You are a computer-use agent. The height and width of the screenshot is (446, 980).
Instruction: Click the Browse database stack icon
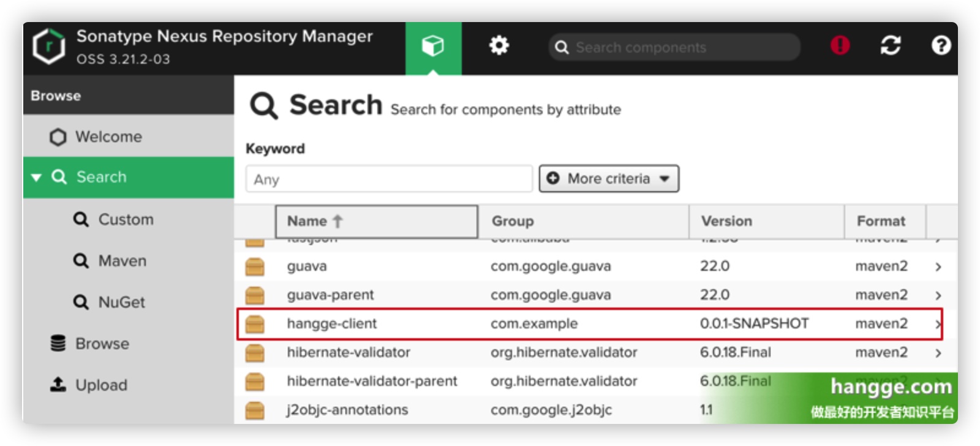58,343
